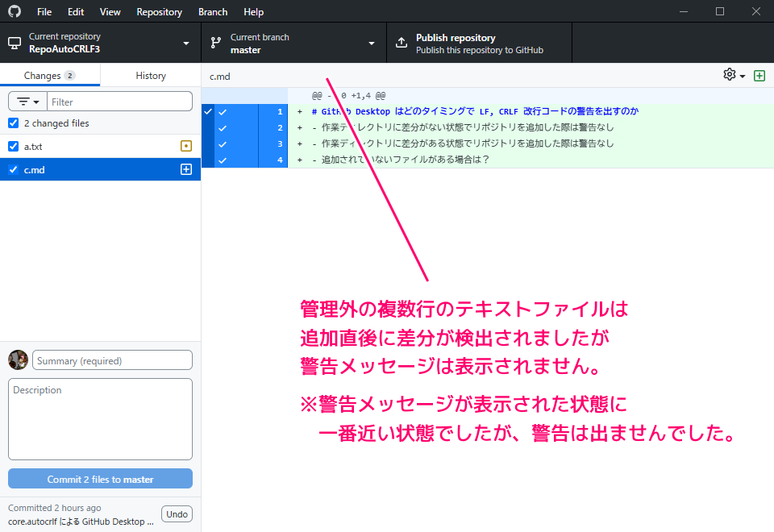Open the Repository menu
The height and width of the screenshot is (532, 774).
pyautogui.click(x=159, y=12)
